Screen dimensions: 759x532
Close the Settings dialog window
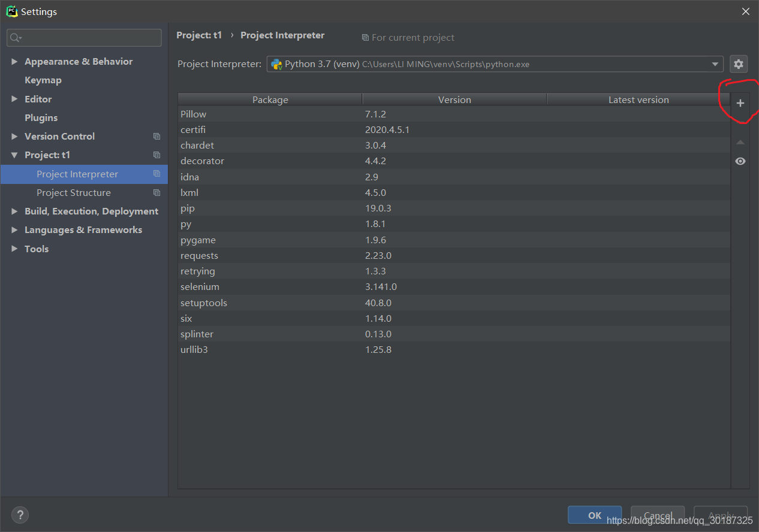point(745,11)
